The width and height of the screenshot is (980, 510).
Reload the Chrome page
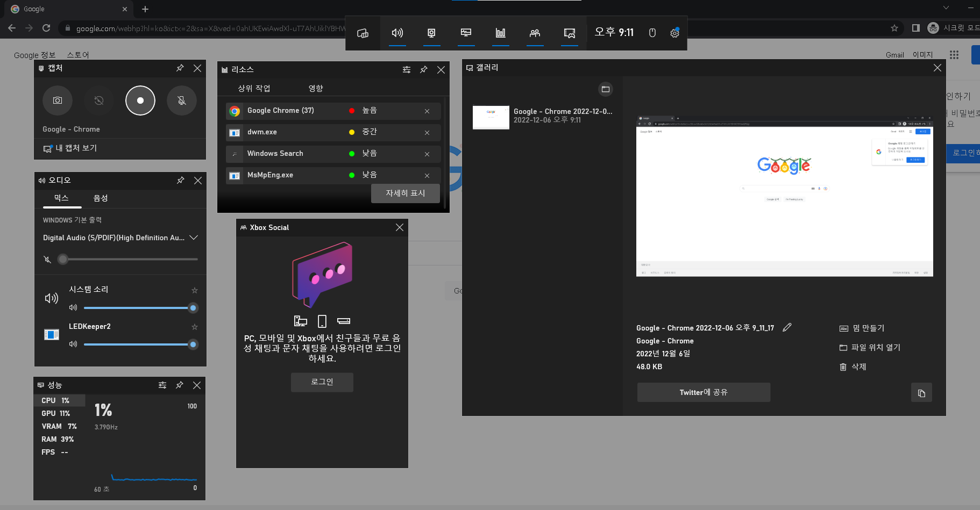tap(46, 28)
